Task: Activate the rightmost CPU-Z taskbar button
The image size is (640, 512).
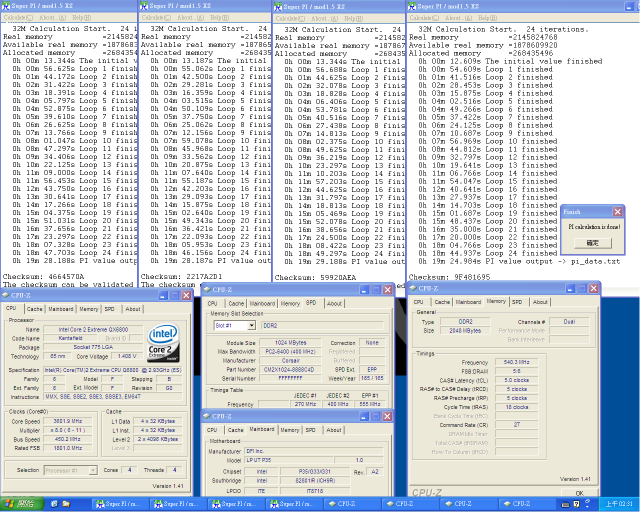Action: click(529, 504)
